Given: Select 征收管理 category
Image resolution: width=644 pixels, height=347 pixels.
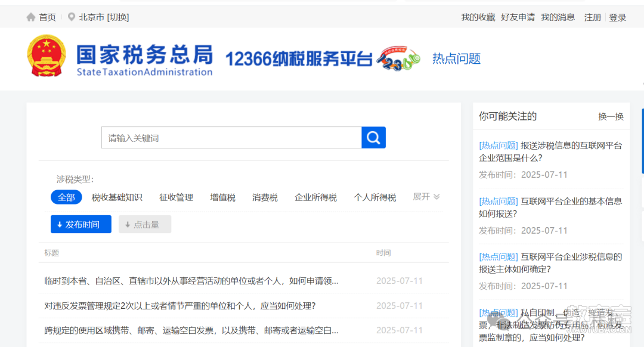Looking at the screenshot, I should coord(176,197).
